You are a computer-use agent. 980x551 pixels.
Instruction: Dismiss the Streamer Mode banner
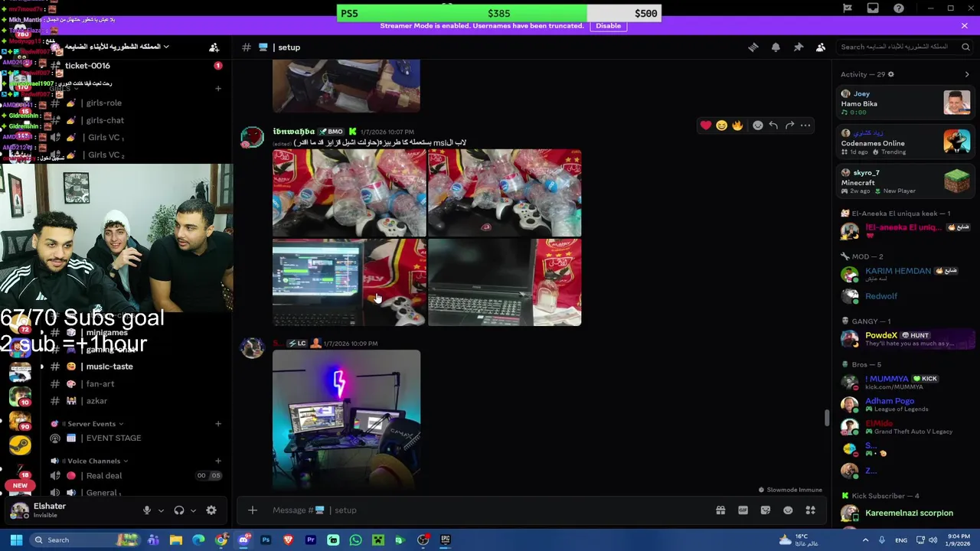(965, 26)
